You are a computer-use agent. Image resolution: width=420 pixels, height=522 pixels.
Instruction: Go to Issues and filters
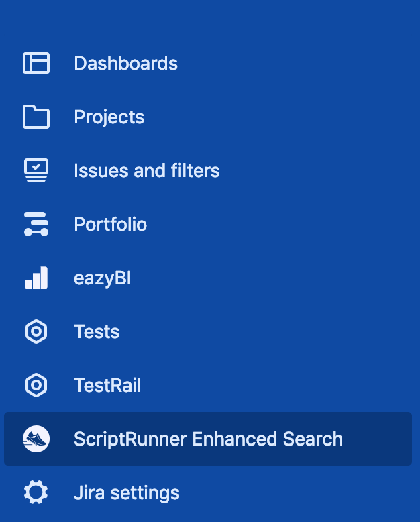point(147,171)
